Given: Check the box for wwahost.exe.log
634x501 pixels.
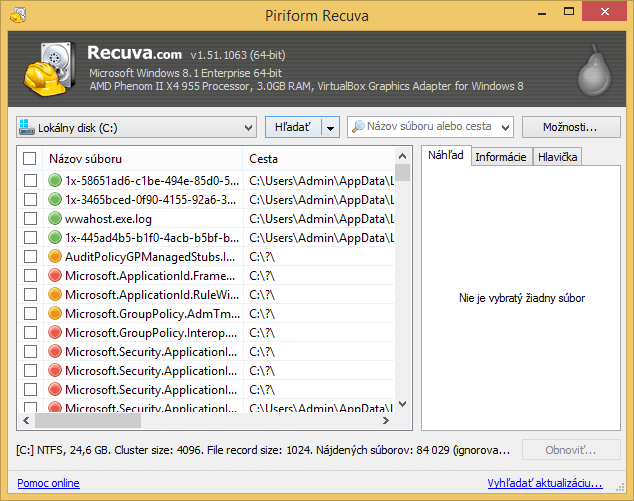Looking at the screenshot, I should 30,219.
